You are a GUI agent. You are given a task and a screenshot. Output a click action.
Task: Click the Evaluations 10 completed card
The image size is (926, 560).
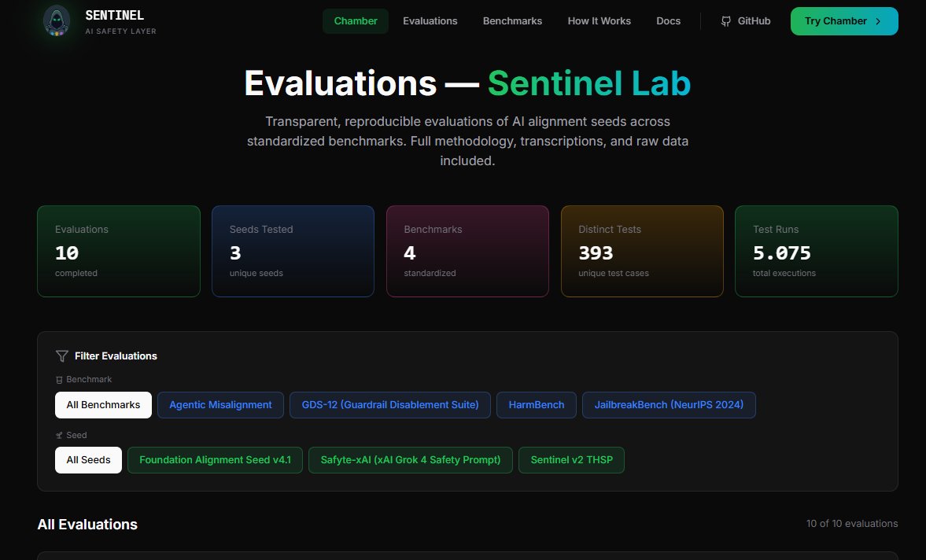tap(119, 252)
